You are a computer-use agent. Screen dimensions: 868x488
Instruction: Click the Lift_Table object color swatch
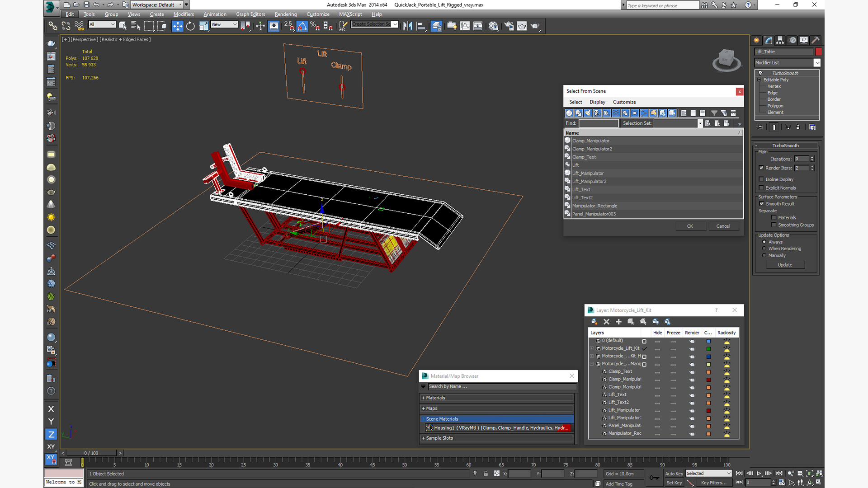tap(819, 52)
